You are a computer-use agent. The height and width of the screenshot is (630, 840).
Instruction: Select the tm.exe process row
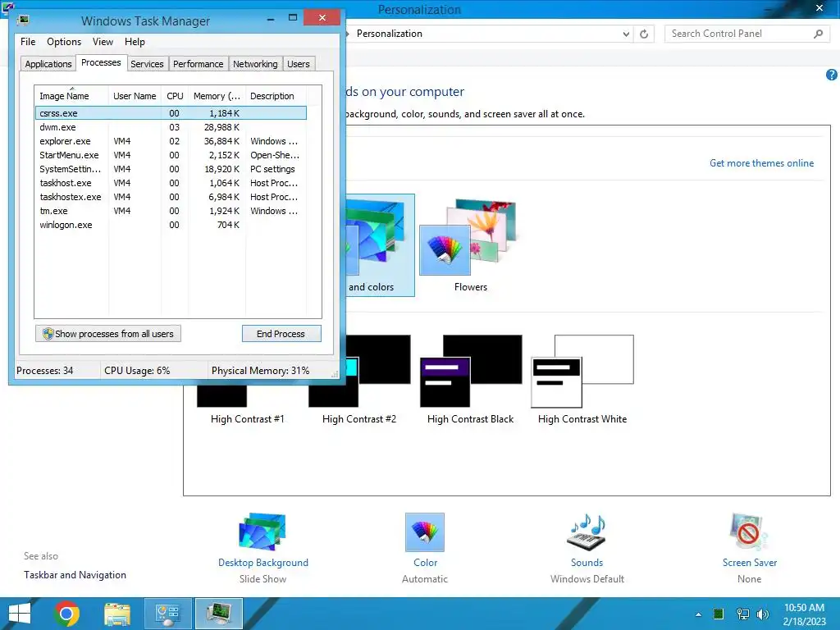click(x=171, y=211)
